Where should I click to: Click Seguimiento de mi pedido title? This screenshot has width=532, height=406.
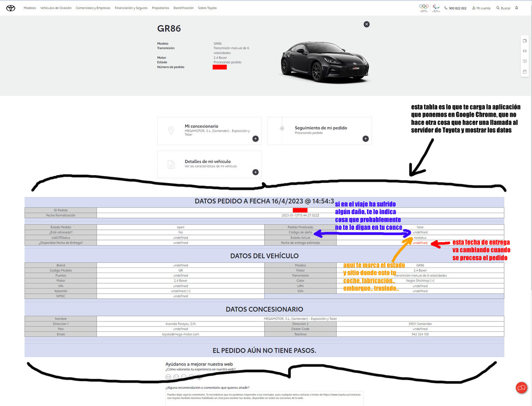pyautogui.click(x=321, y=128)
